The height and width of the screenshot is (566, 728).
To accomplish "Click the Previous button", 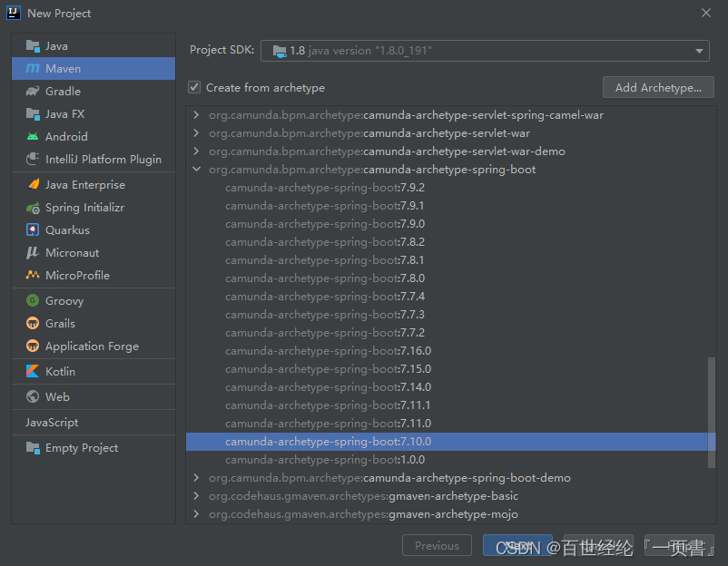I will pyautogui.click(x=437, y=545).
